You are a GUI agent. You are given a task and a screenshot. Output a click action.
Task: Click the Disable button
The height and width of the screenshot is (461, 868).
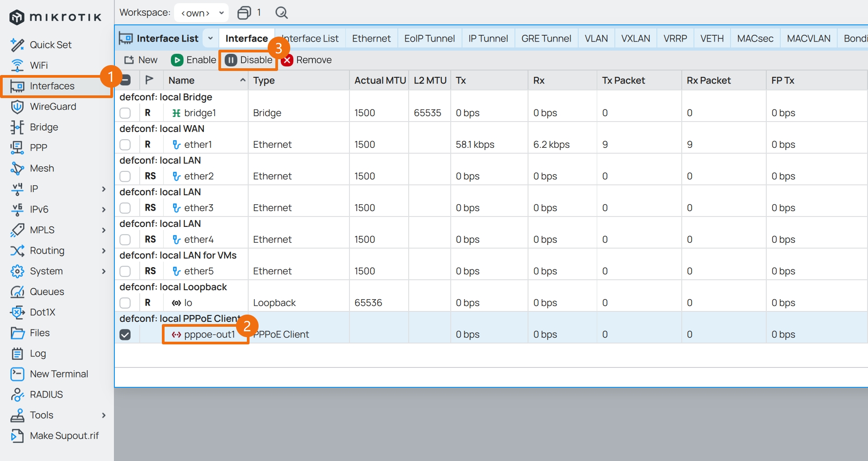click(x=249, y=60)
